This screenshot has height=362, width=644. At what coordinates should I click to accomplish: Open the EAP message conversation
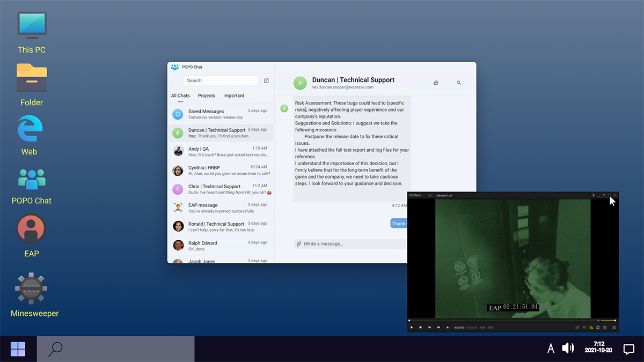coord(221,208)
